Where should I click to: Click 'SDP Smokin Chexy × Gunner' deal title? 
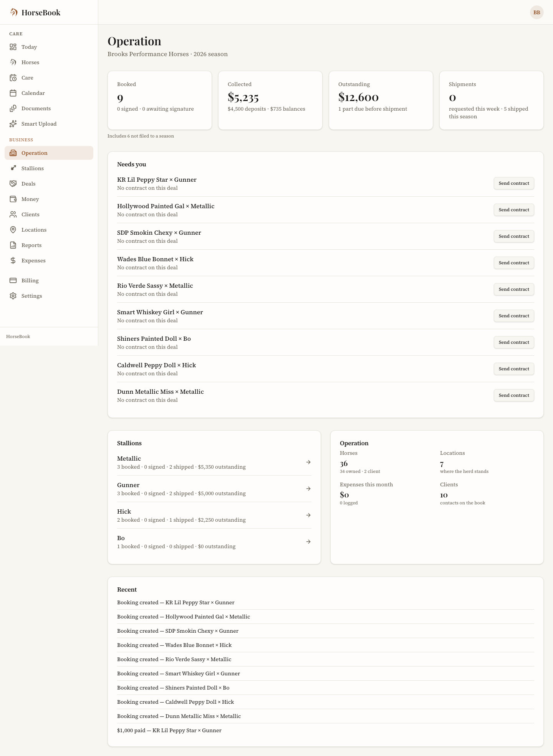coord(159,233)
